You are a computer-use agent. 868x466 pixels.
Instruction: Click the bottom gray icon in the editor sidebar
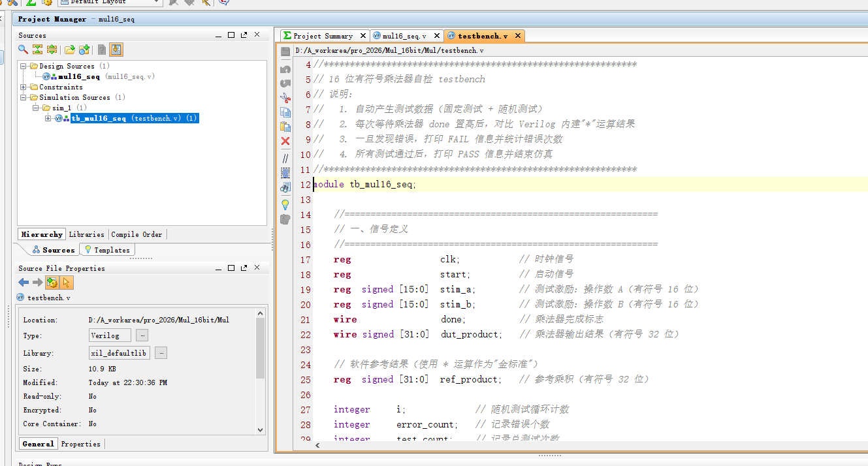coord(285,219)
